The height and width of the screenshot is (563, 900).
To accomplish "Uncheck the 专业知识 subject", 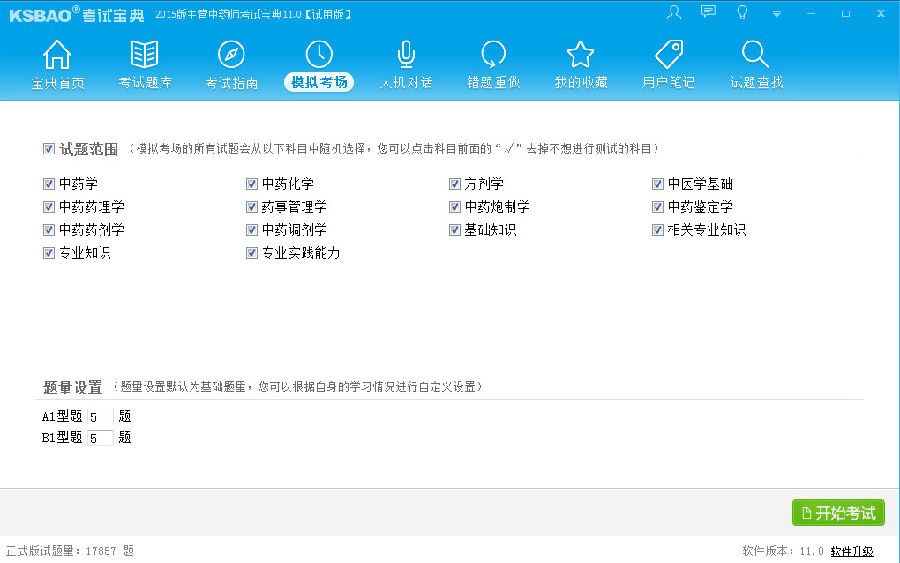I will pyautogui.click(x=49, y=253).
